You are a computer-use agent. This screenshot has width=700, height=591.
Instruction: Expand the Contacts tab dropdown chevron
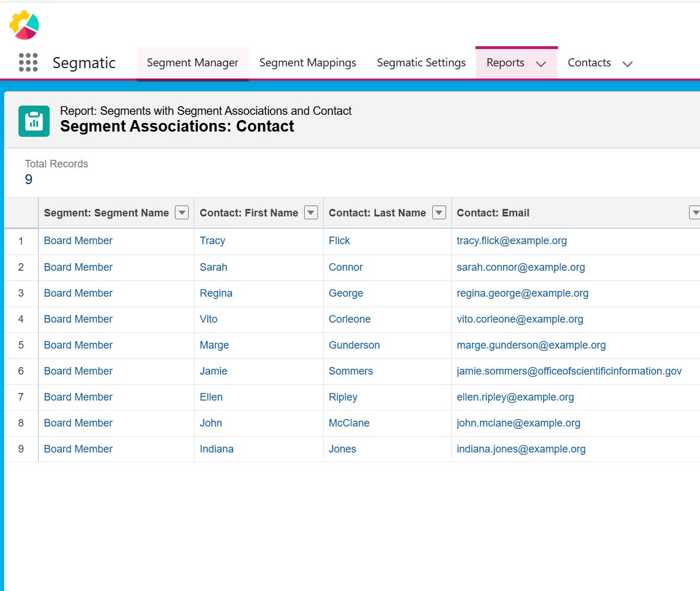627,64
